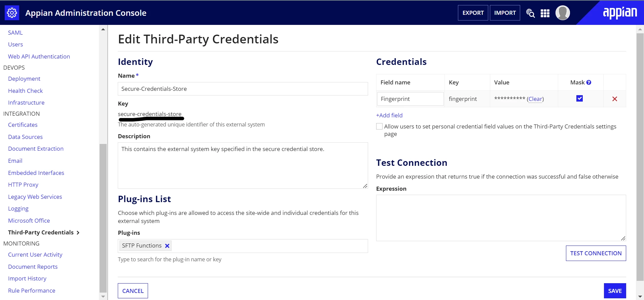Click the sidebar scroll up arrow
Viewport: 644px width, 300px height.
pyautogui.click(x=103, y=30)
